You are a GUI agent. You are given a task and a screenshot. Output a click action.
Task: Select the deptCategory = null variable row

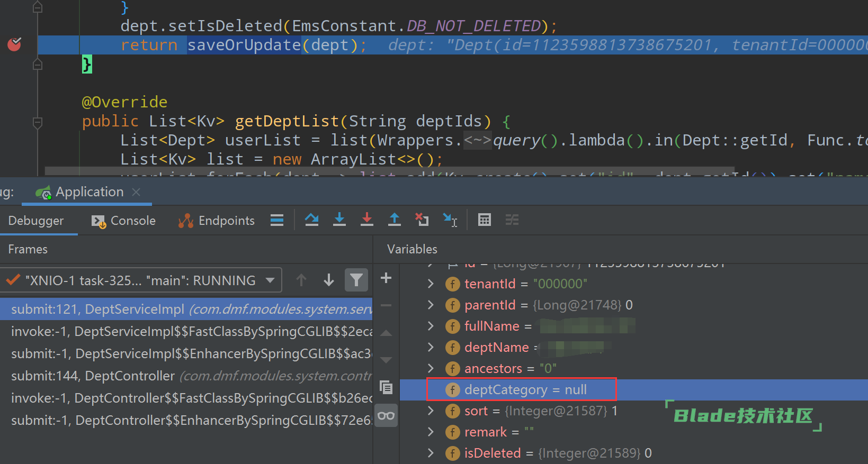[633, 389]
